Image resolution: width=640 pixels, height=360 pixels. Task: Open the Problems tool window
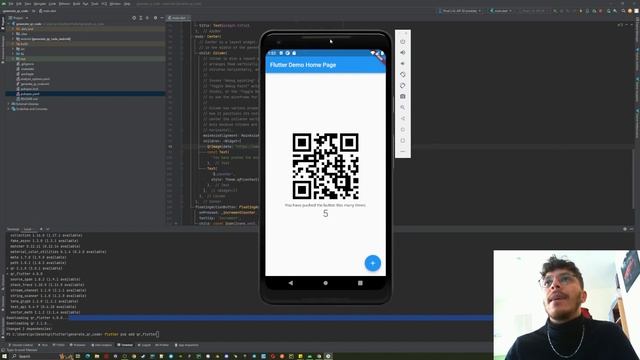pyautogui.click(x=78, y=345)
